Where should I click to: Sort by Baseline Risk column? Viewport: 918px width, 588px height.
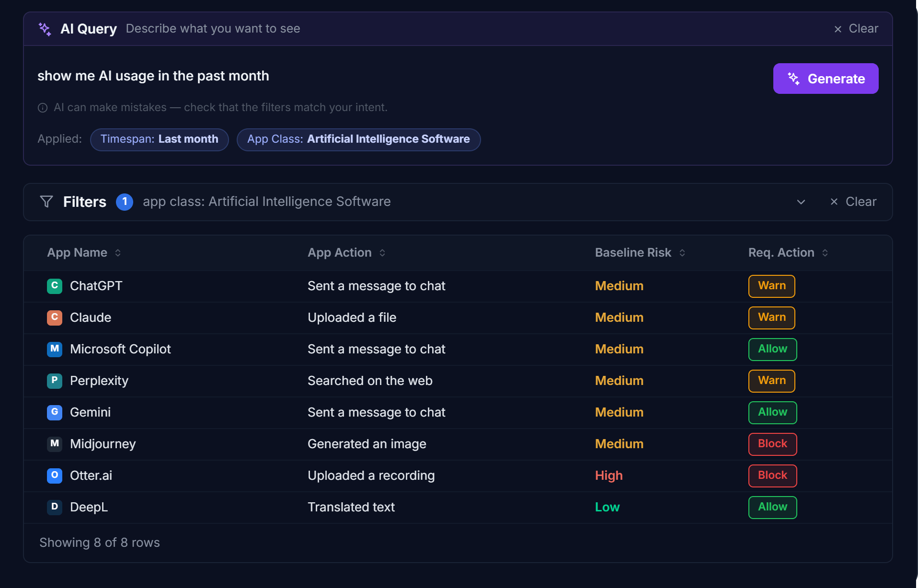[640, 253]
